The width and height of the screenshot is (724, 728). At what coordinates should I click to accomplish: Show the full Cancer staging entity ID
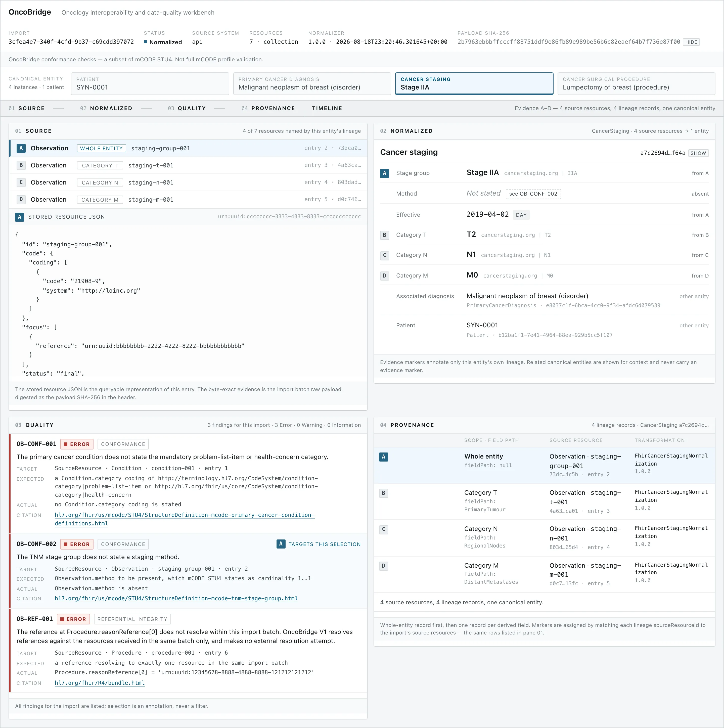pos(698,153)
